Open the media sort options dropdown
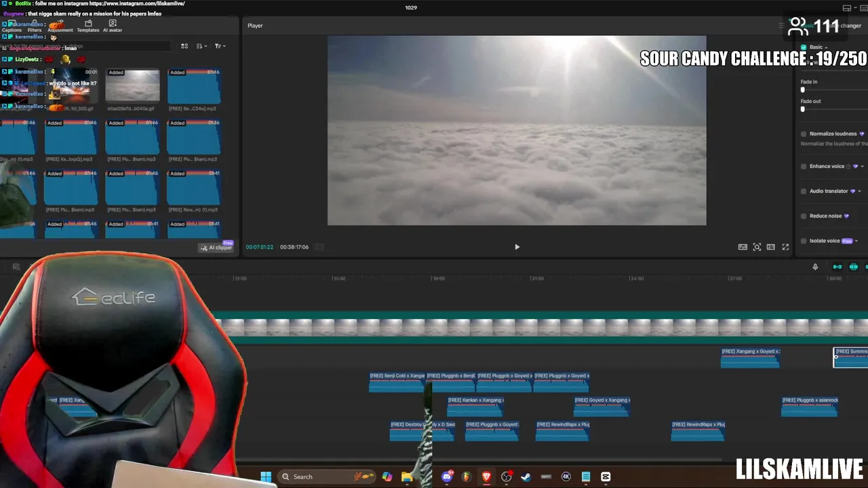 point(201,46)
